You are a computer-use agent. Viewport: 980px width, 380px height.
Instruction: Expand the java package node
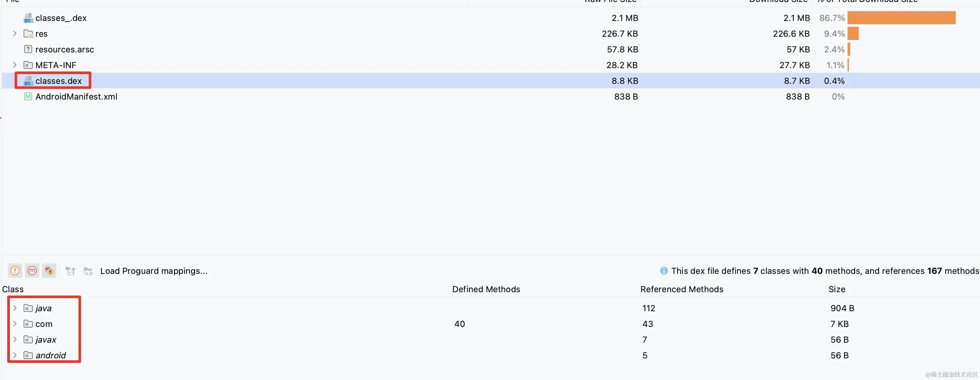point(15,308)
